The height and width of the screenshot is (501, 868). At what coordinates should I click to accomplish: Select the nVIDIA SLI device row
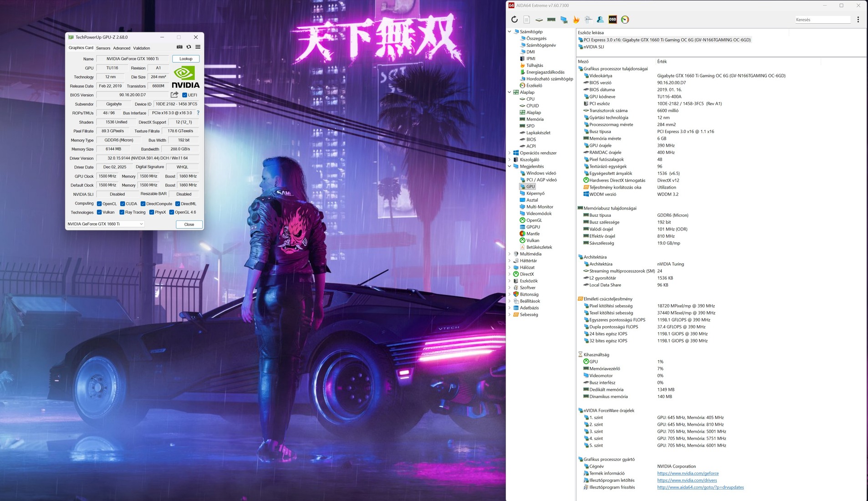pyautogui.click(x=591, y=47)
